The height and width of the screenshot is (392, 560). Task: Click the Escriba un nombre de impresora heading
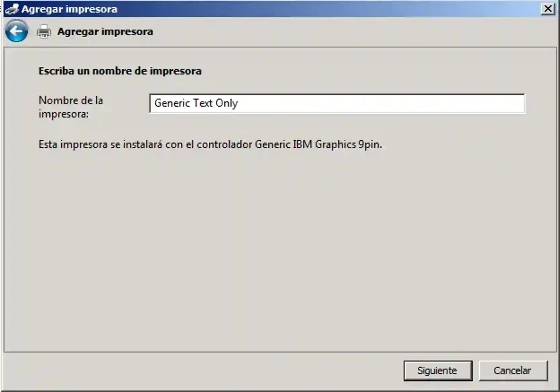[x=120, y=71]
